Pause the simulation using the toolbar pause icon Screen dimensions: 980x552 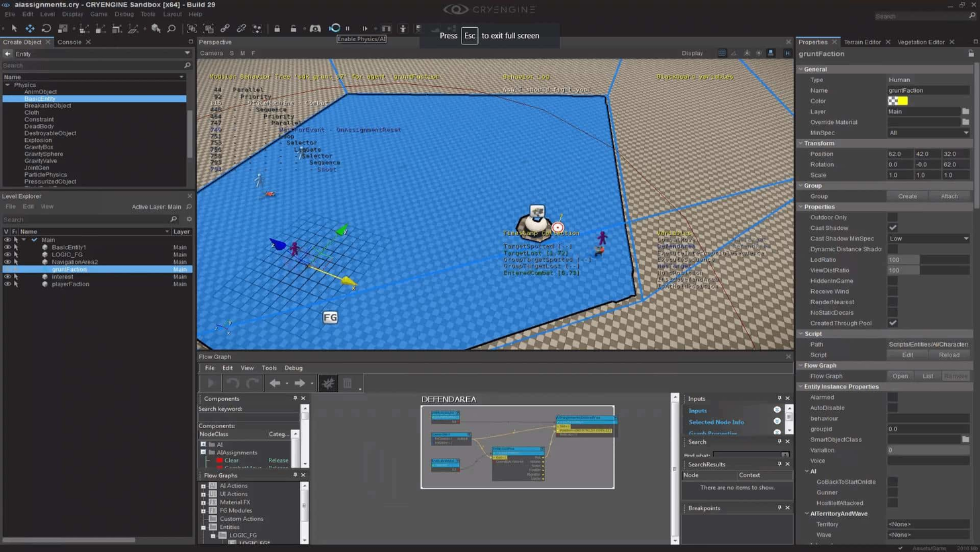pos(347,28)
